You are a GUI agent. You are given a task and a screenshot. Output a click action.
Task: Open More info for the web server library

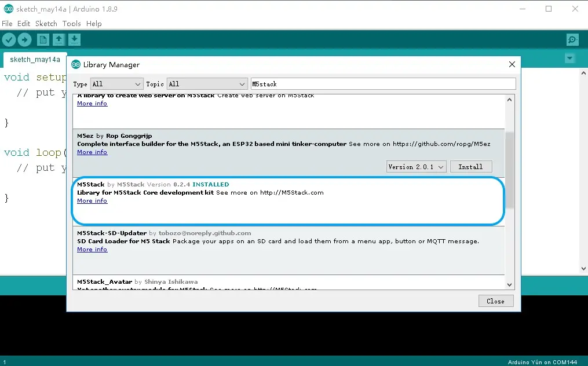tap(92, 104)
